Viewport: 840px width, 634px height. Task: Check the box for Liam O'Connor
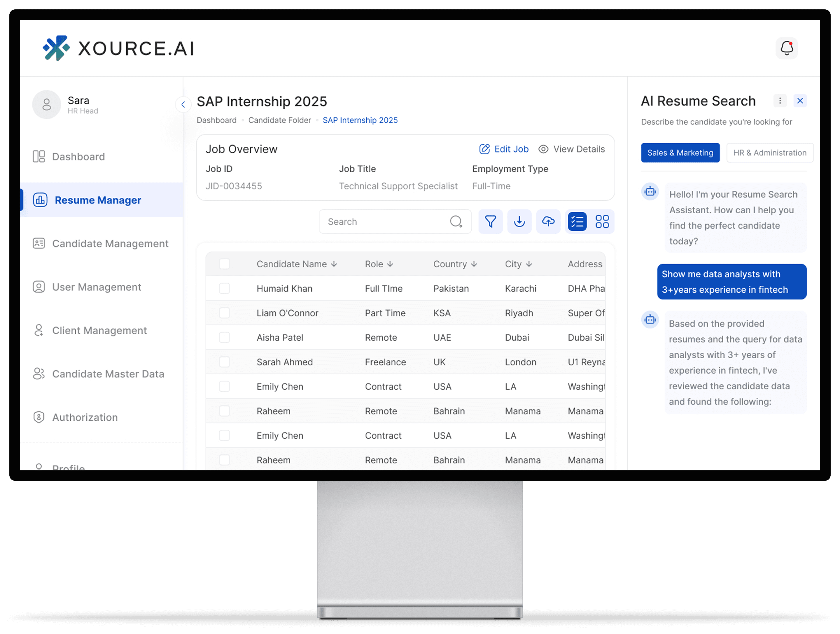tap(224, 313)
